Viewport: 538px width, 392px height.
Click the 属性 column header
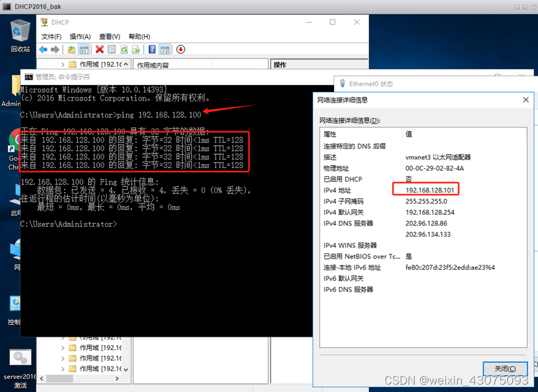[x=361, y=134]
